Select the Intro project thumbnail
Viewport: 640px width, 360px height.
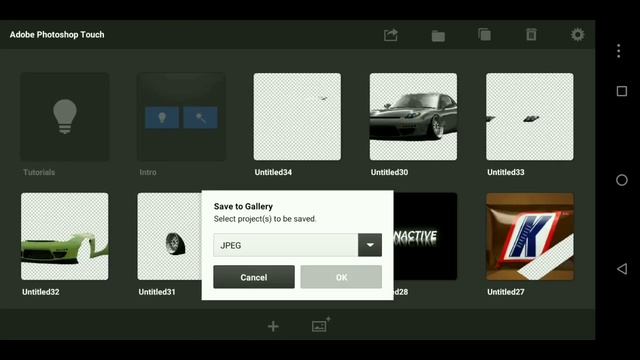[x=181, y=117]
